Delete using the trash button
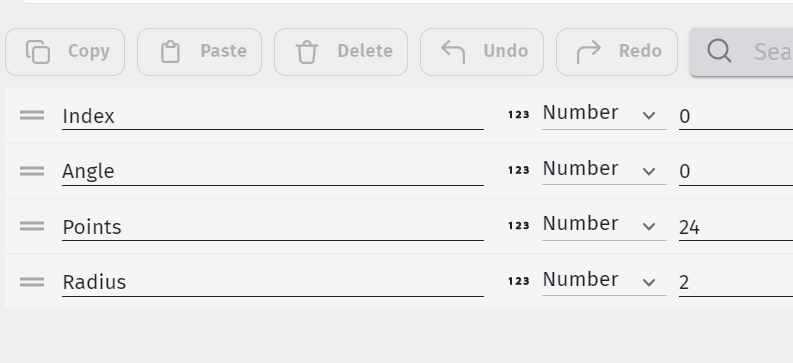This screenshot has height=363, width=793. pos(341,52)
